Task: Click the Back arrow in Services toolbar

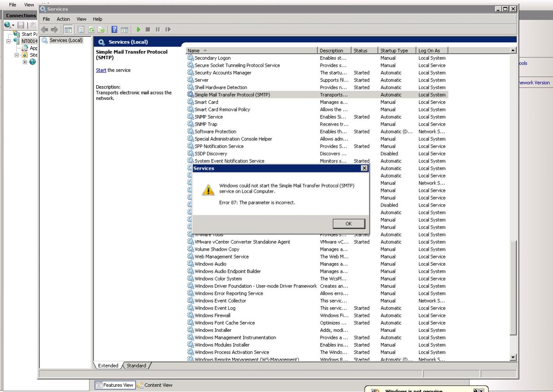Action: point(44,29)
